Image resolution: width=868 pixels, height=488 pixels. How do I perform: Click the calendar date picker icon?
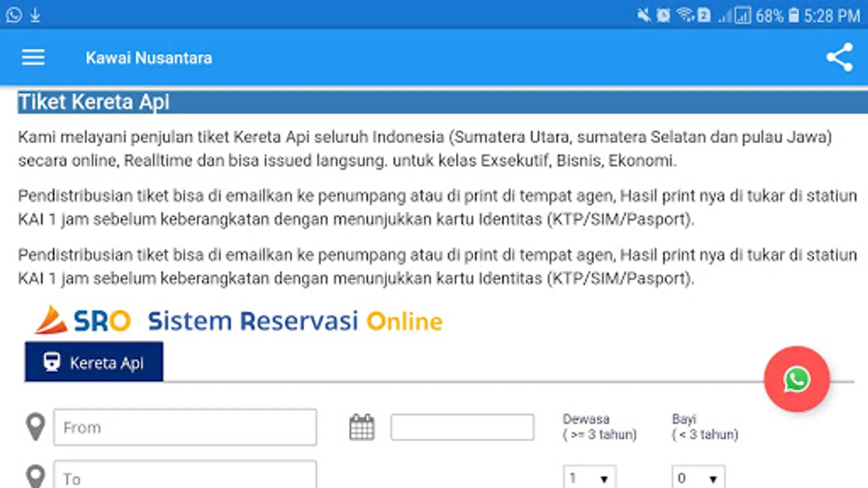click(x=362, y=427)
